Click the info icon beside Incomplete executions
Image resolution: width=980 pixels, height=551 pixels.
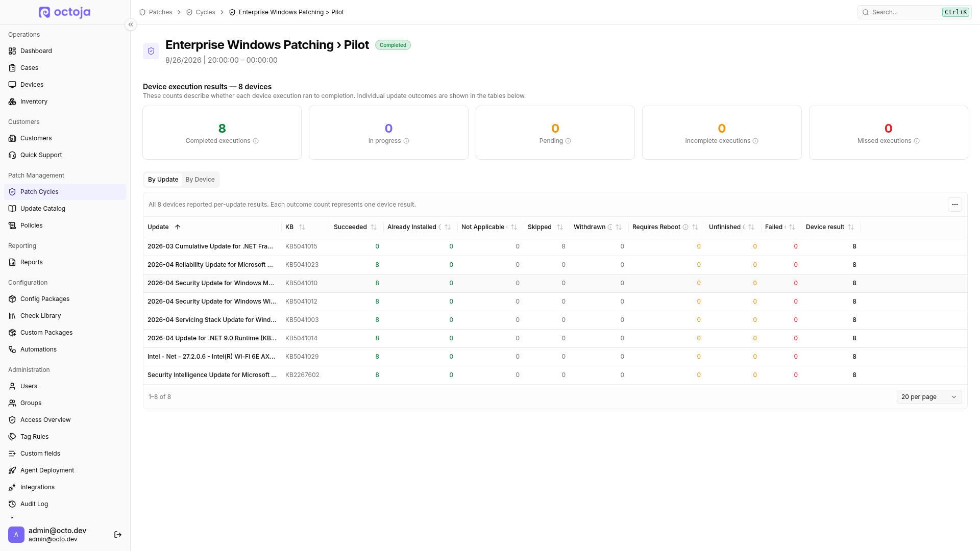click(x=755, y=141)
